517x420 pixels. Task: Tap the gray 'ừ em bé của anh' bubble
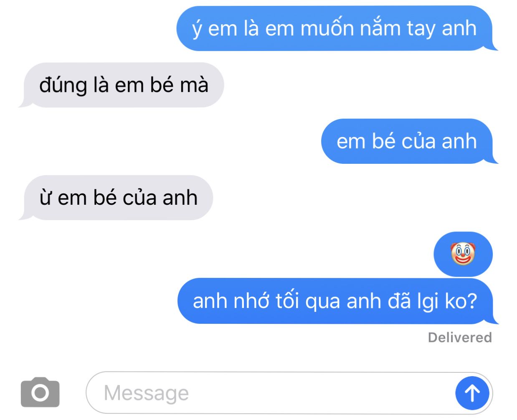pyautogui.click(x=116, y=198)
